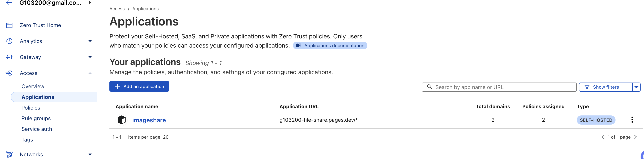Click the Application name column header
This screenshot has width=644, height=159.
(137, 107)
